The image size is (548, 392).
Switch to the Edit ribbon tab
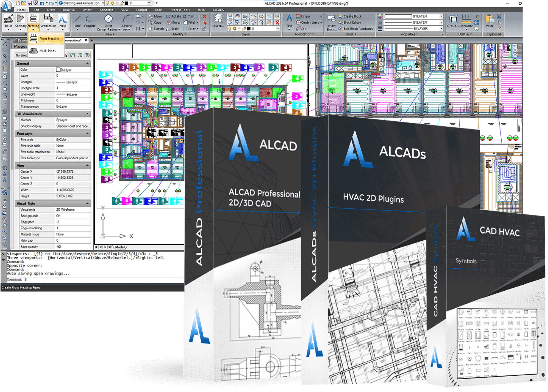point(36,10)
